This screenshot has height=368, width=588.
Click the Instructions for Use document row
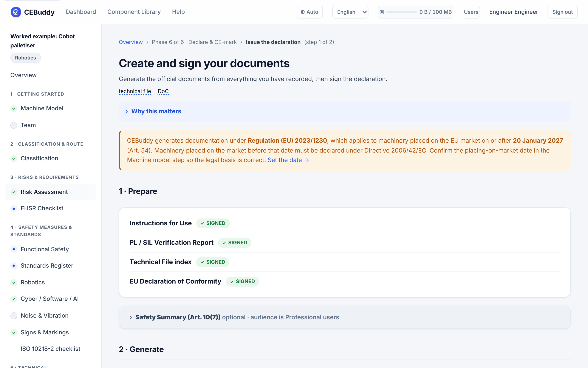pyautogui.click(x=344, y=223)
